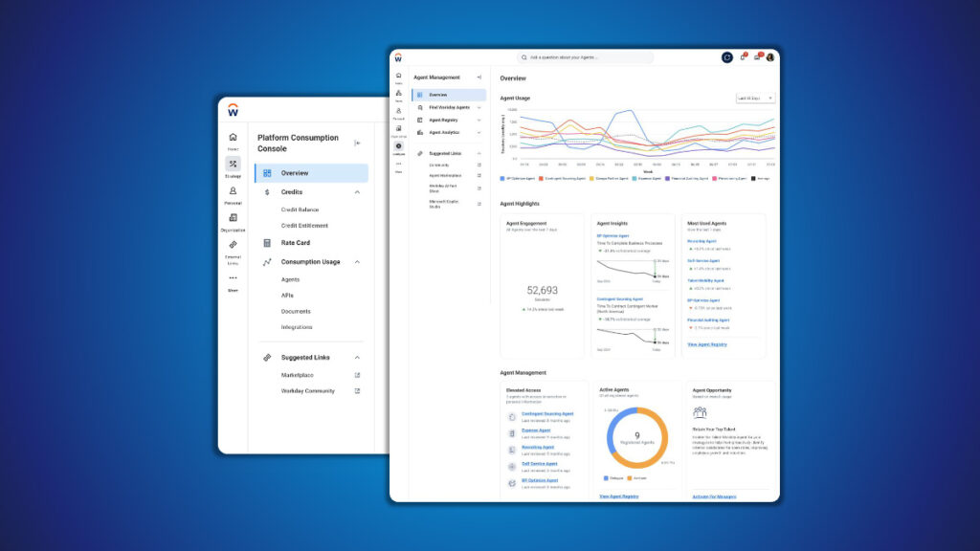Collapse the Platform Consumption Console side panel
This screenshot has width=980, height=551.
tap(357, 143)
